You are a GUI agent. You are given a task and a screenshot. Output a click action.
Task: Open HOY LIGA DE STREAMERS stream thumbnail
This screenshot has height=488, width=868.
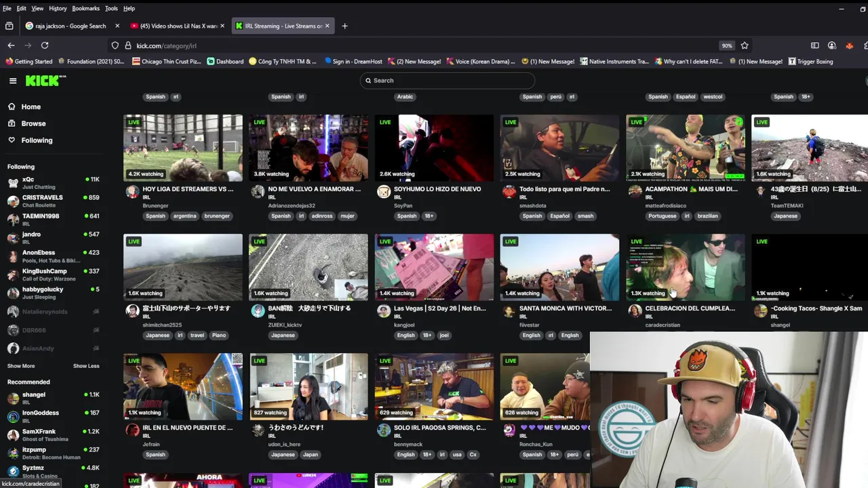coord(182,148)
